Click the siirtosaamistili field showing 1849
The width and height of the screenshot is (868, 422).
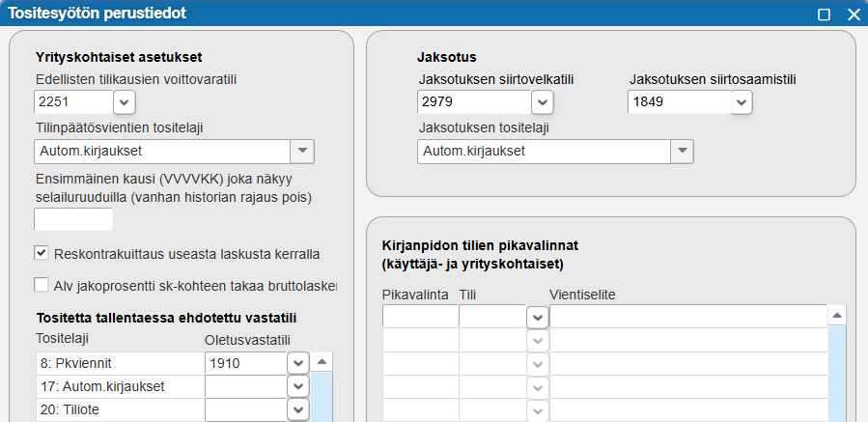(679, 102)
